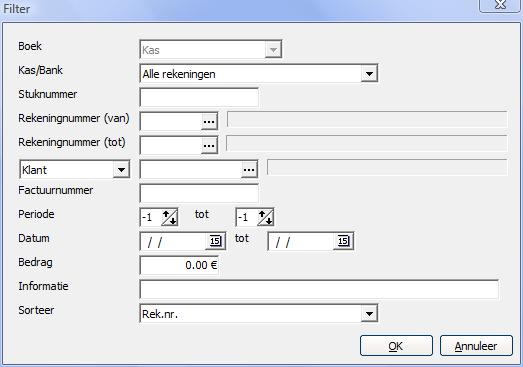Confirm the filter with OK

[396, 346]
